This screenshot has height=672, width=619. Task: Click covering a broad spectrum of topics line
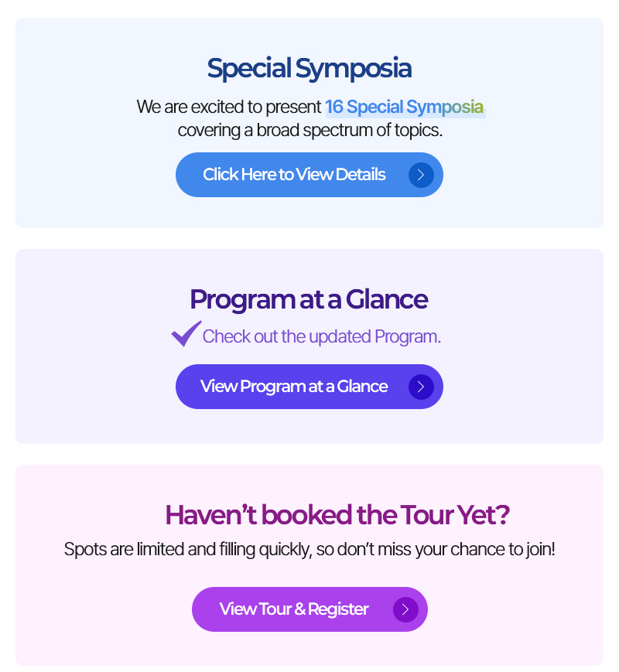pos(309,130)
